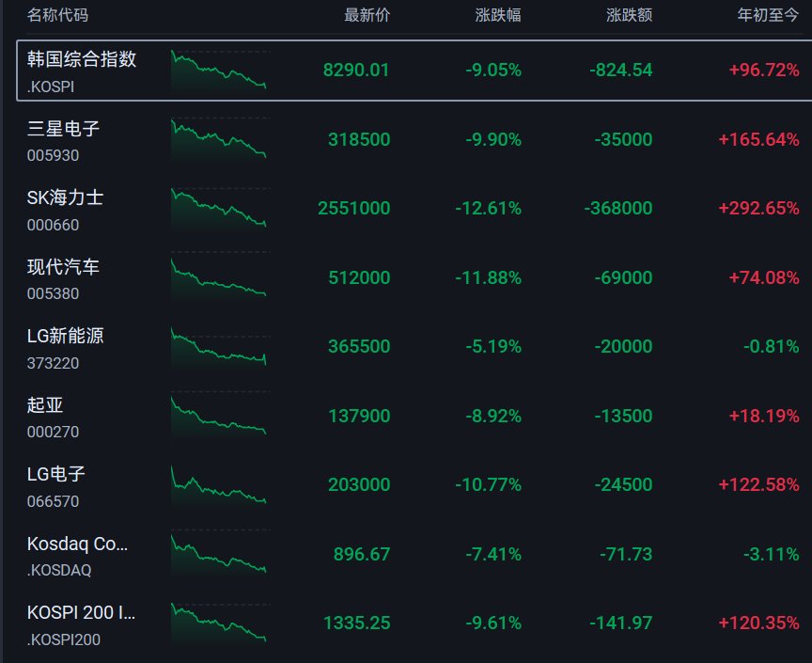Open the LG新能源 sparkline chart
This screenshot has width=812, height=663.
[220, 347]
